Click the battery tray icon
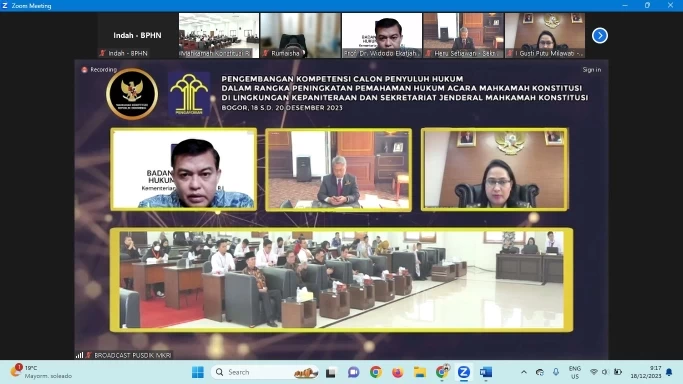Image resolution: width=683 pixels, height=384 pixels. coord(618,372)
